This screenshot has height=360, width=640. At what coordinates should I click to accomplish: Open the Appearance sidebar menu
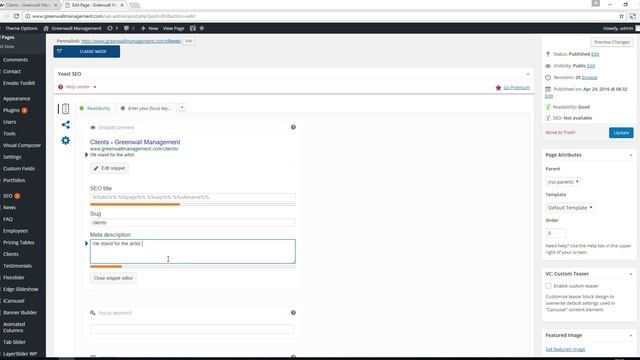[x=17, y=98]
